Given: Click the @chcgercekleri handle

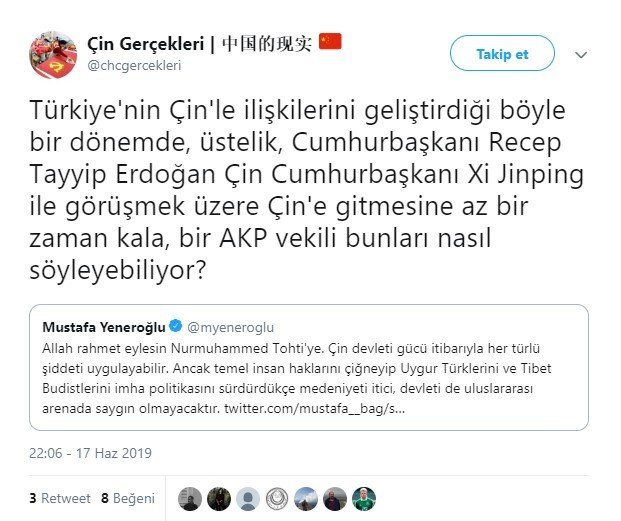Looking at the screenshot, I should click(x=137, y=65).
